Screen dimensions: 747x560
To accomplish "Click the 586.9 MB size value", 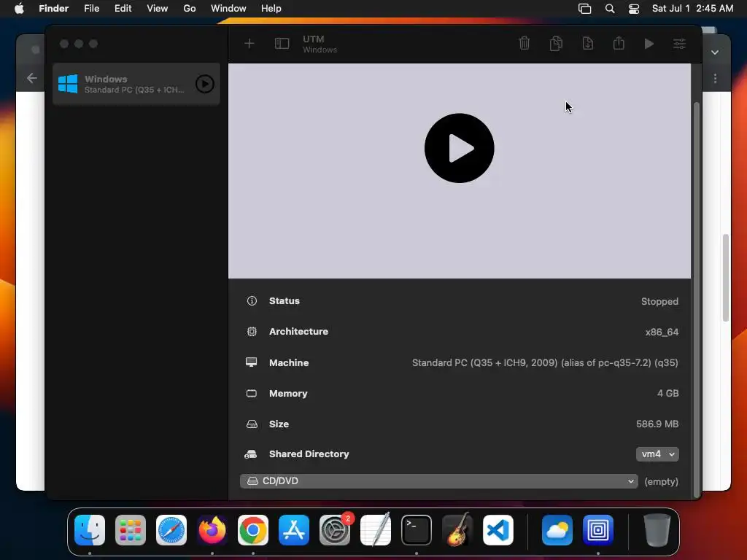I will pos(657,424).
